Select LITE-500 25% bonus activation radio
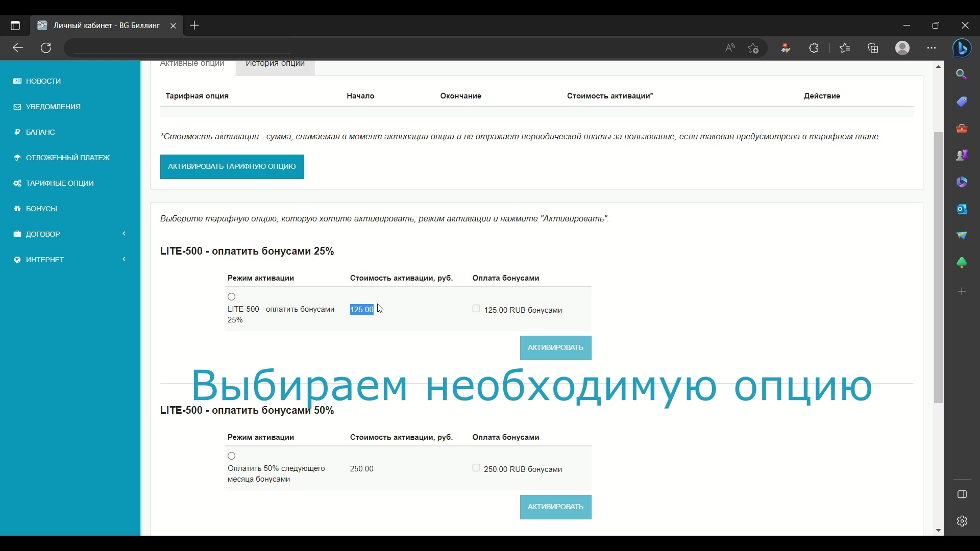980x551 pixels. point(232,297)
